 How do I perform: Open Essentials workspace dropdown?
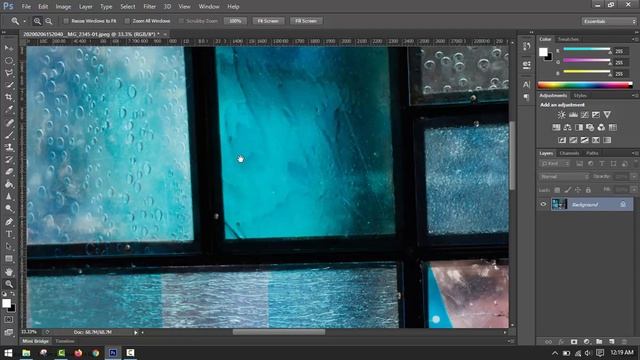(609, 21)
